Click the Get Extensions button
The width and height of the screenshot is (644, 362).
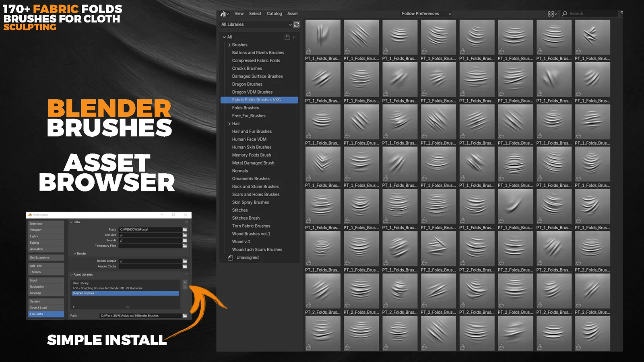click(x=40, y=257)
